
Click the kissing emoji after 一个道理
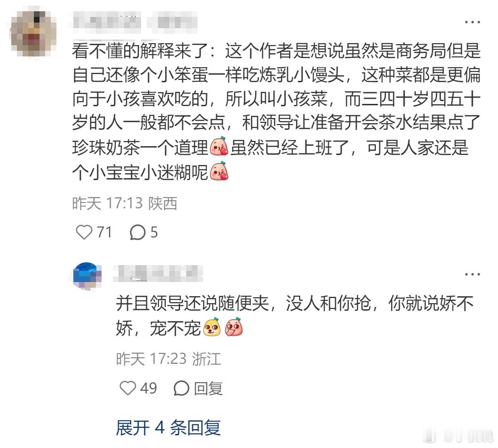pos(219,147)
